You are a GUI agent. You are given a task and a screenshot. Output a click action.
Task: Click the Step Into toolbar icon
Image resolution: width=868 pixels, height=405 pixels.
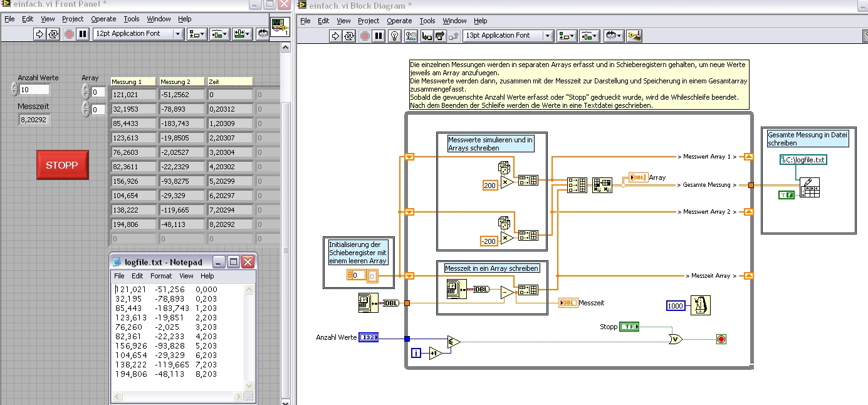click(x=427, y=36)
